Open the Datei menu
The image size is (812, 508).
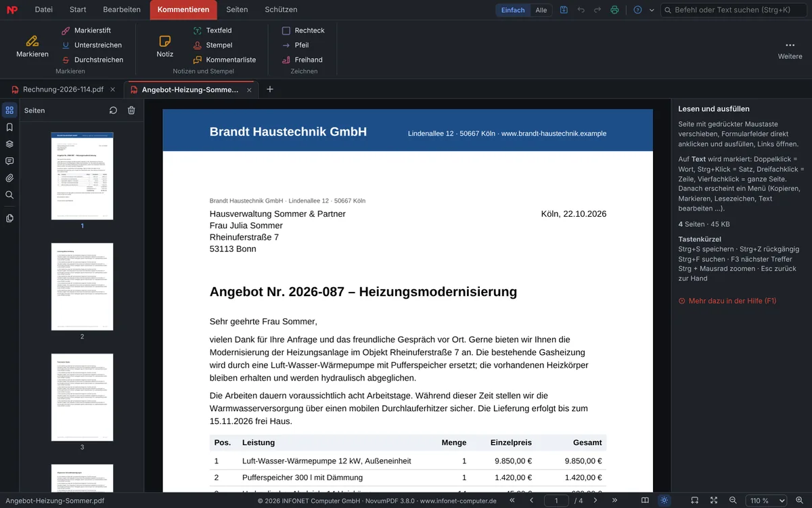tap(44, 9)
